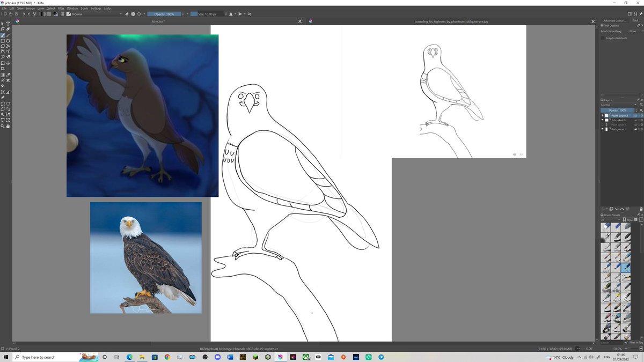
Task: Open the brush presets Tag menu
Action: tap(628, 220)
